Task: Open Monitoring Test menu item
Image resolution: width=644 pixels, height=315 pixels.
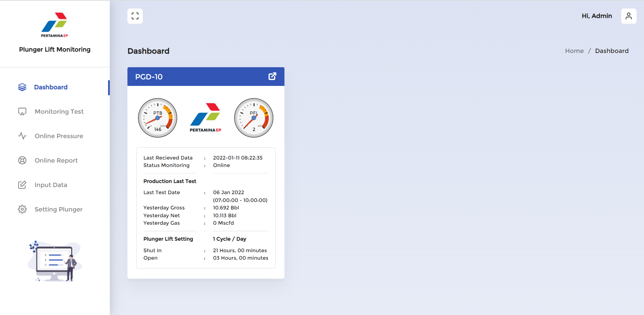Action: tap(59, 112)
